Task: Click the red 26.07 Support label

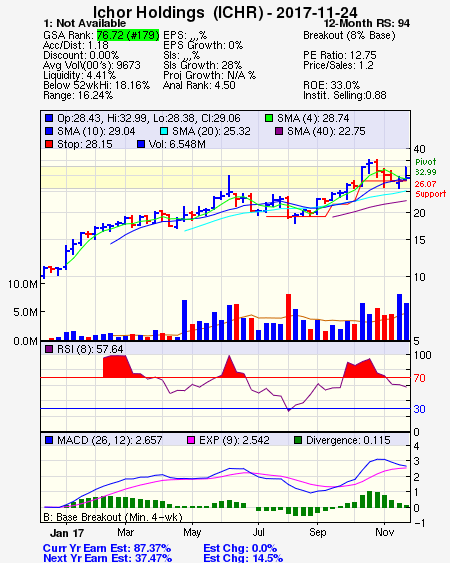Action: pyautogui.click(x=430, y=189)
